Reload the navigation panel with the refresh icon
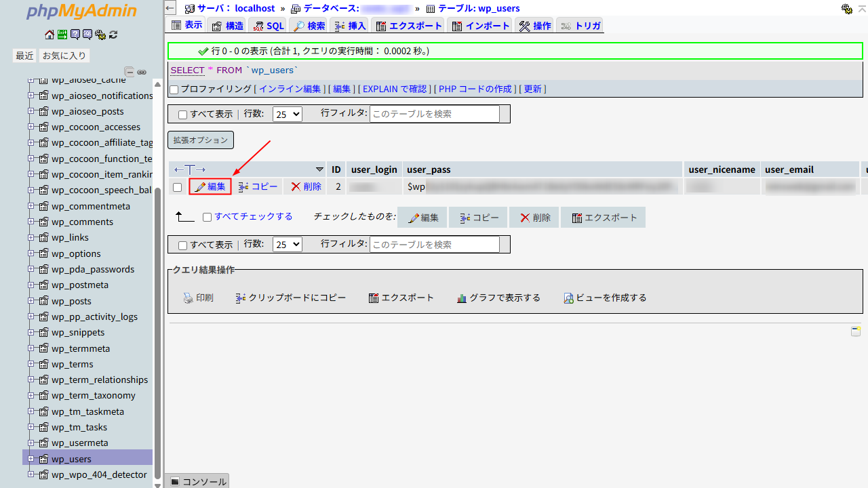The image size is (868, 488). click(113, 35)
